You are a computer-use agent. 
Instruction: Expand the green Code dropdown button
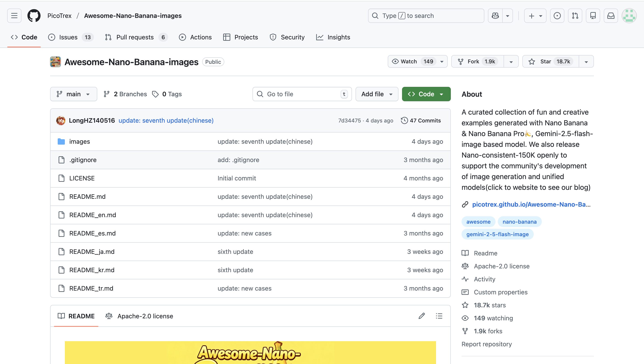coord(426,94)
